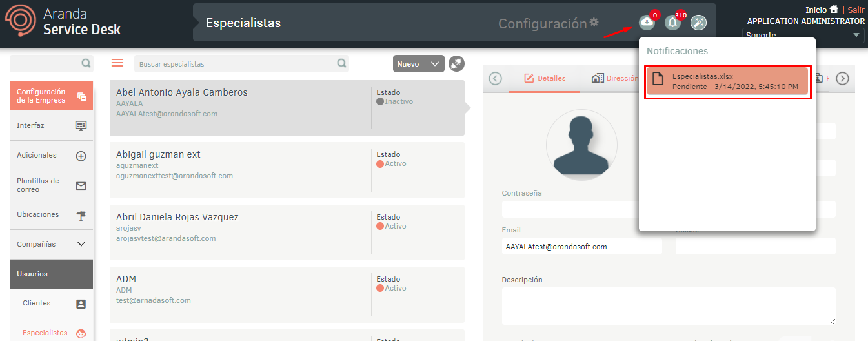Viewport: 868px width, 341px height.
Task: Click the Configuración header text
Action: 542,23
